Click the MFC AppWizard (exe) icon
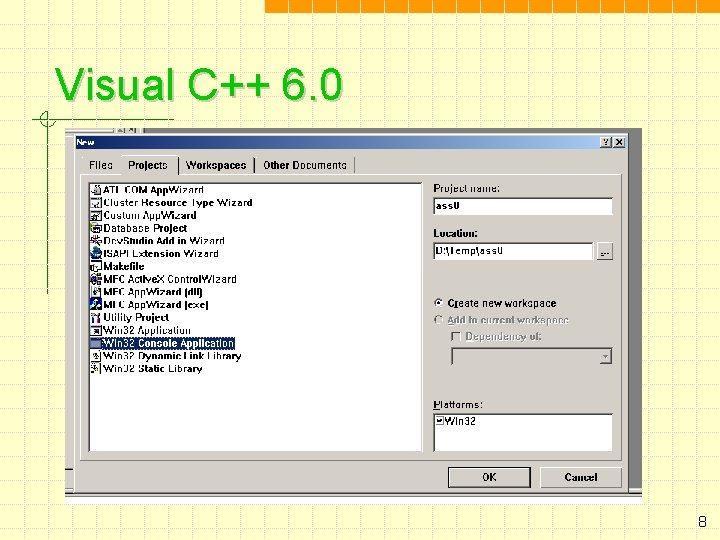The width and height of the screenshot is (720, 540). (96, 304)
